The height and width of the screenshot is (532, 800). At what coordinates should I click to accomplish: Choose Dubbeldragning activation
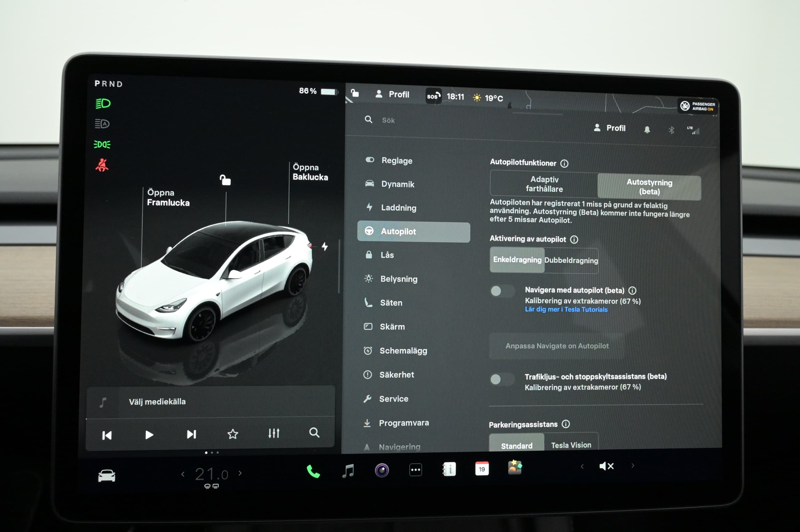click(571, 261)
